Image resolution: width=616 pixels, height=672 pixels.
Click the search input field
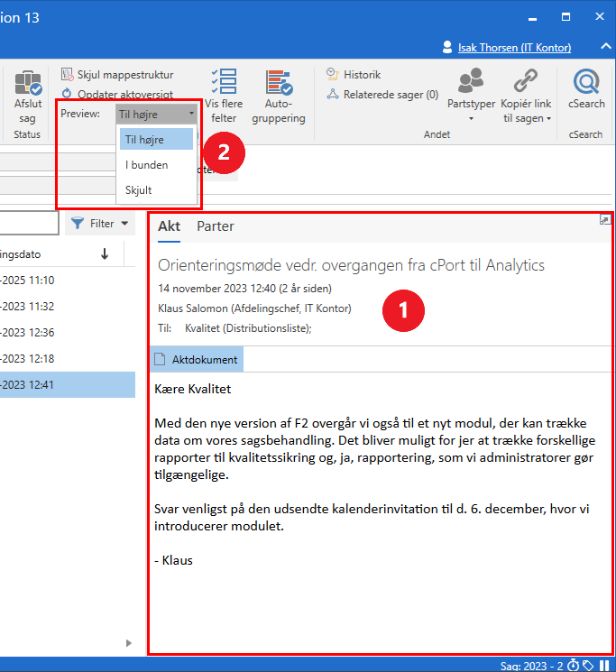tap(29, 223)
